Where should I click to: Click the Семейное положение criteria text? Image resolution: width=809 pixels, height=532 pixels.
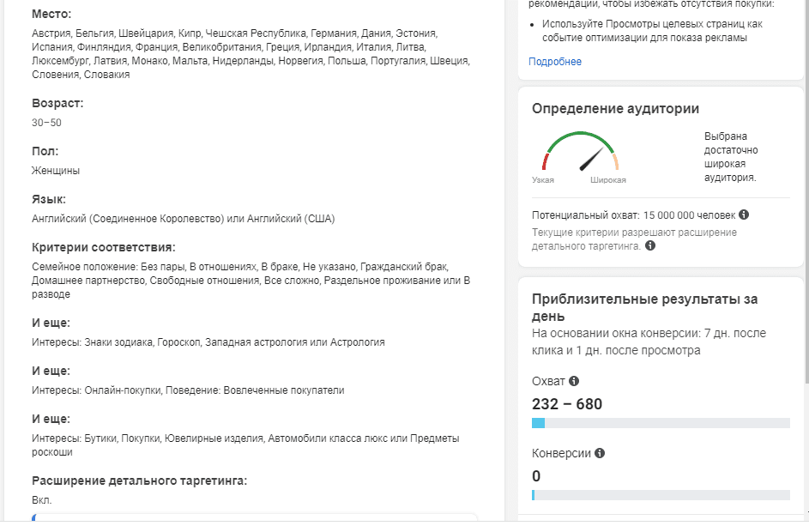pos(251,281)
